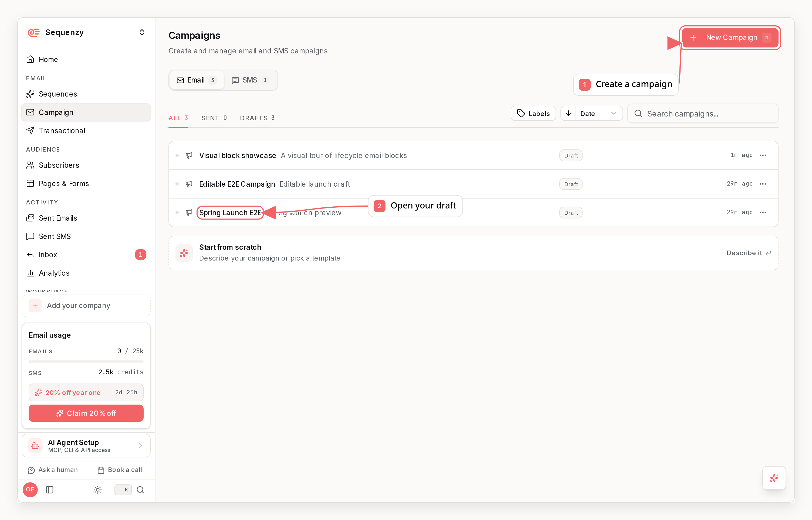
Task: Open more options for Editable E2E Campaign
Action: [763, 184]
